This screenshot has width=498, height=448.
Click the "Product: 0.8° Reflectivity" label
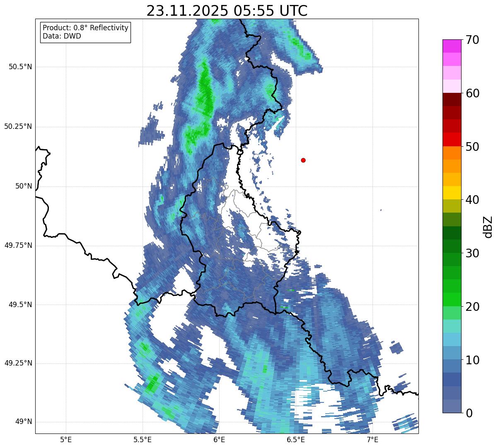click(86, 28)
